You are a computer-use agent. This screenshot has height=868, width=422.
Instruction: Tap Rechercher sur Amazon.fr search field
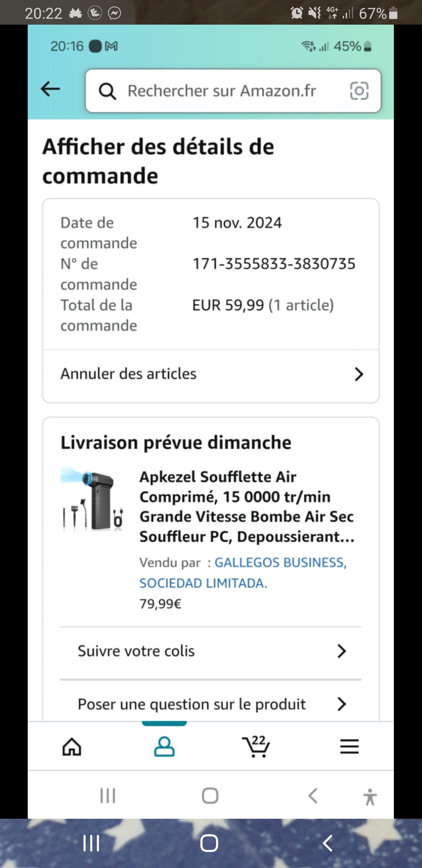tap(222, 91)
